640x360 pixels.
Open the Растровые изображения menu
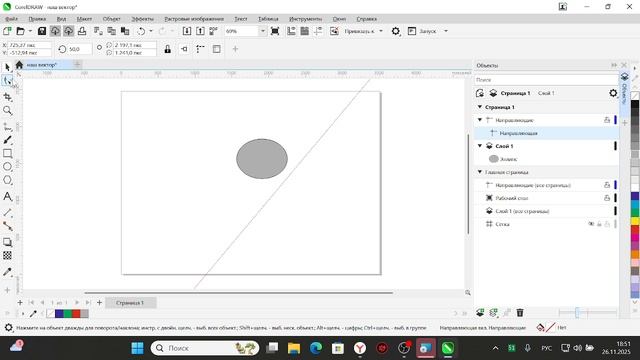(x=194, y=19)
